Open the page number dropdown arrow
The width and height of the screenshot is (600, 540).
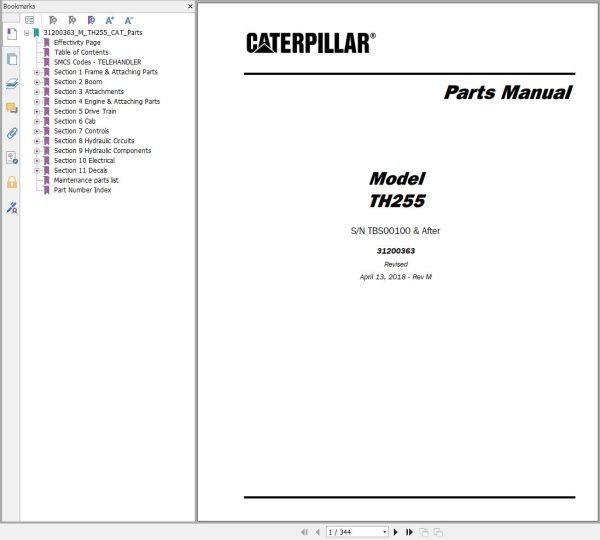(385, 532)
